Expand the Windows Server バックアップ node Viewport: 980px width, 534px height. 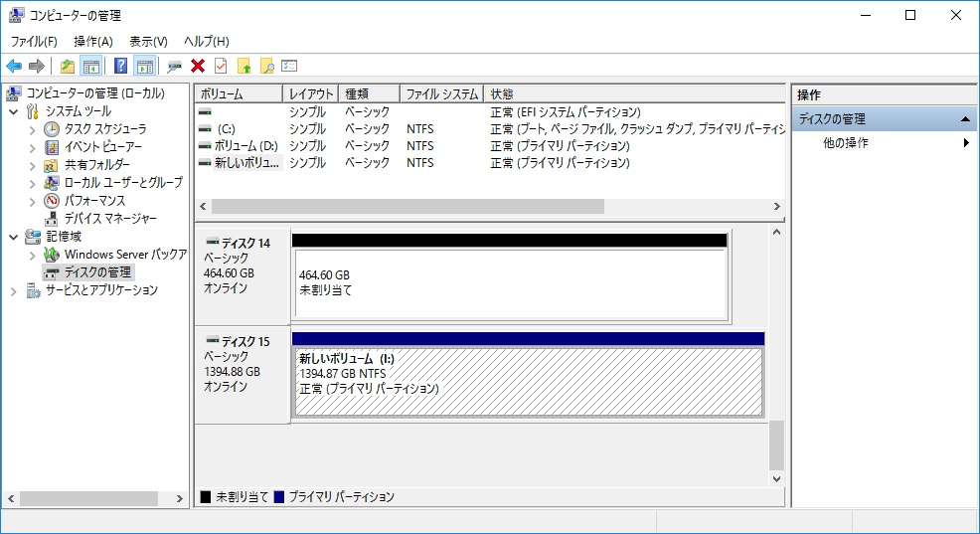click(32, 256)
